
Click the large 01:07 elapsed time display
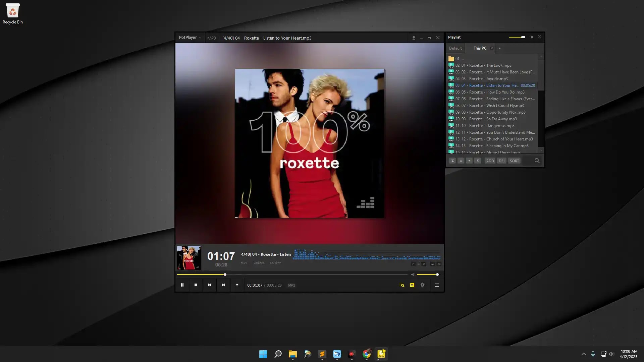coord(221,256)
